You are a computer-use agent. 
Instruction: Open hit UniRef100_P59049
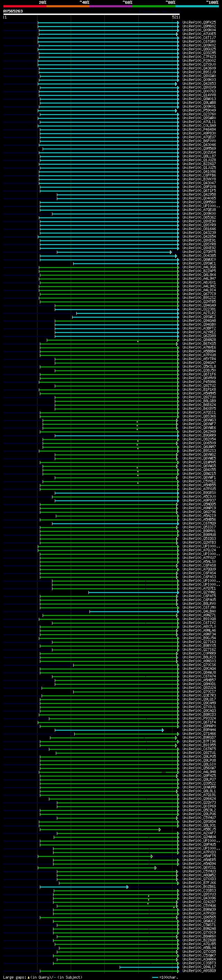click(199, 110)
